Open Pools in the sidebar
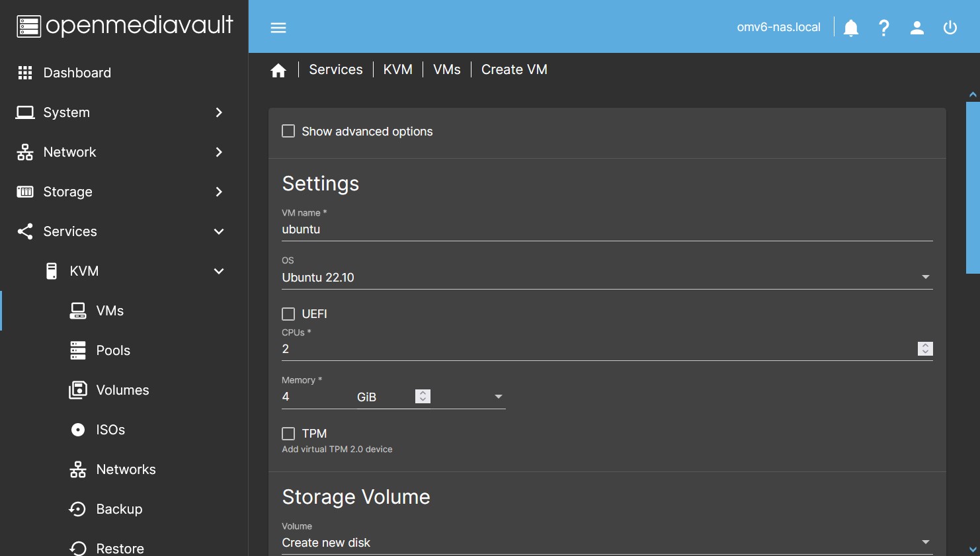Screen dimensions: 980x556 pos(113,350)
